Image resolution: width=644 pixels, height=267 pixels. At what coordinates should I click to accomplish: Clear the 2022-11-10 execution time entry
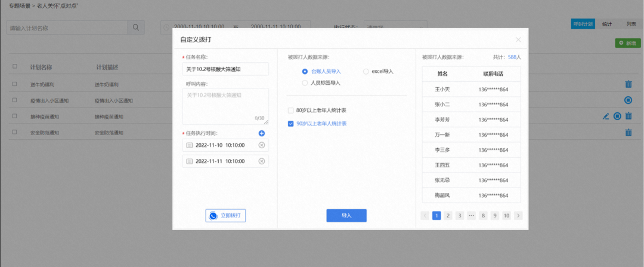[262, 145]
